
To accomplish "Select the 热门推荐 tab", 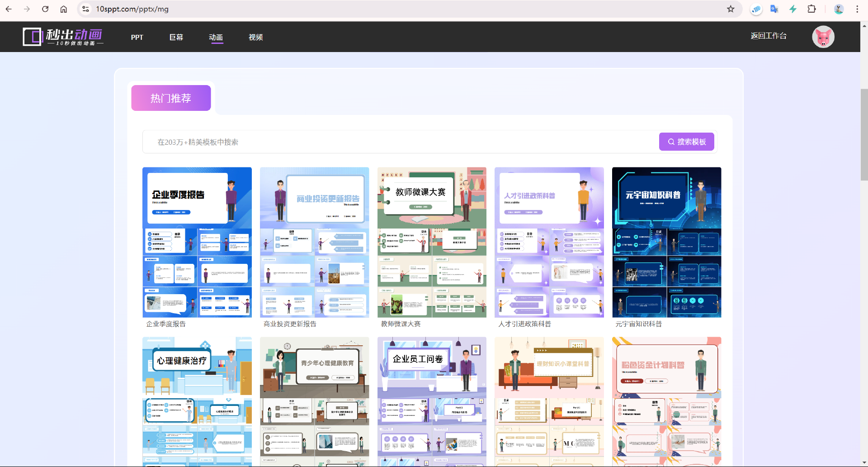I will pyautogui.click(x=171, y=98).
